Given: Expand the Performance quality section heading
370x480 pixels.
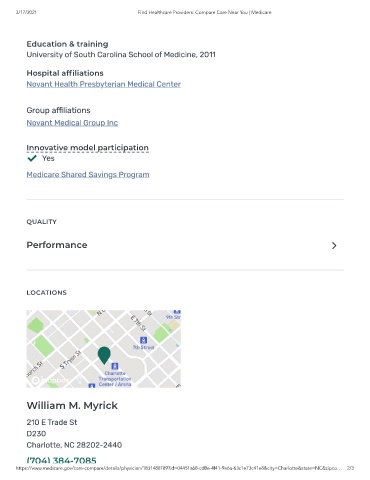Looking at the screenshot, I should (57, 245).
